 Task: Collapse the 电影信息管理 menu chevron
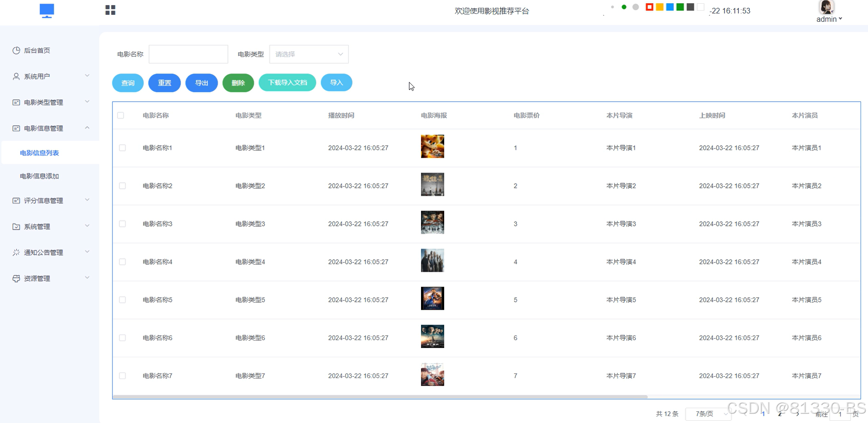[87, 128]
